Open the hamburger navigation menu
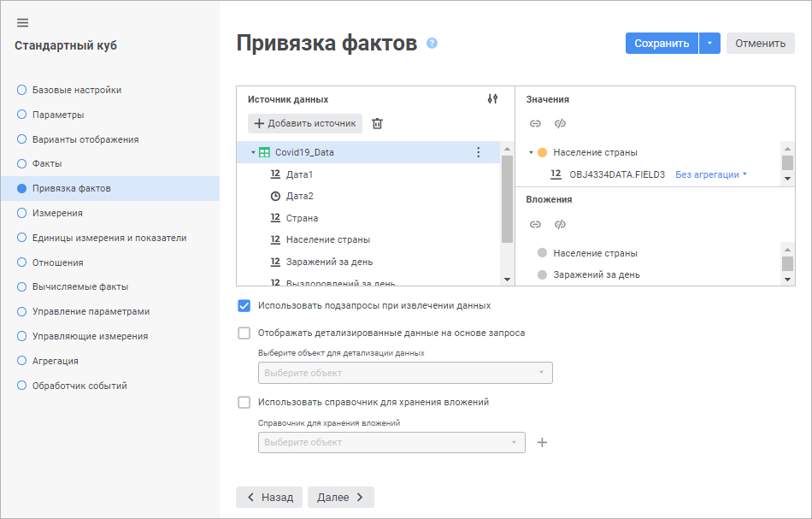Screen dimensions: 812x519 tap(22, 22)
